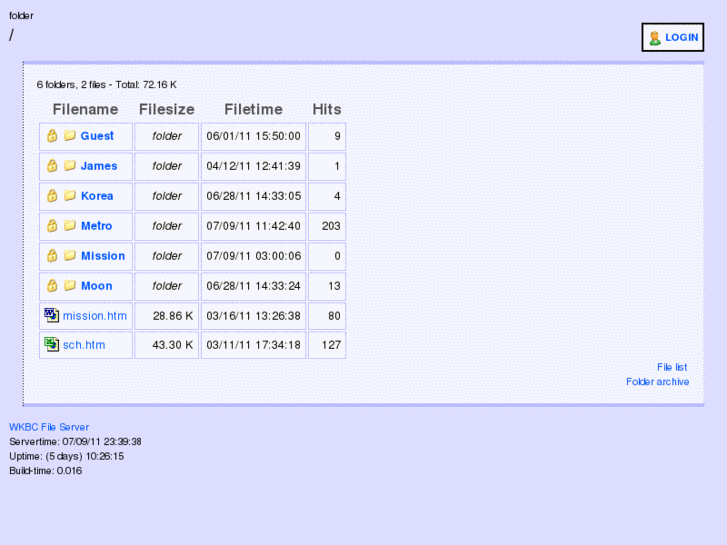The width and height of the screenshot is (727, 545).
Task: Click the filetime 03/11/11 17:34:18
Action: (254, 345)
